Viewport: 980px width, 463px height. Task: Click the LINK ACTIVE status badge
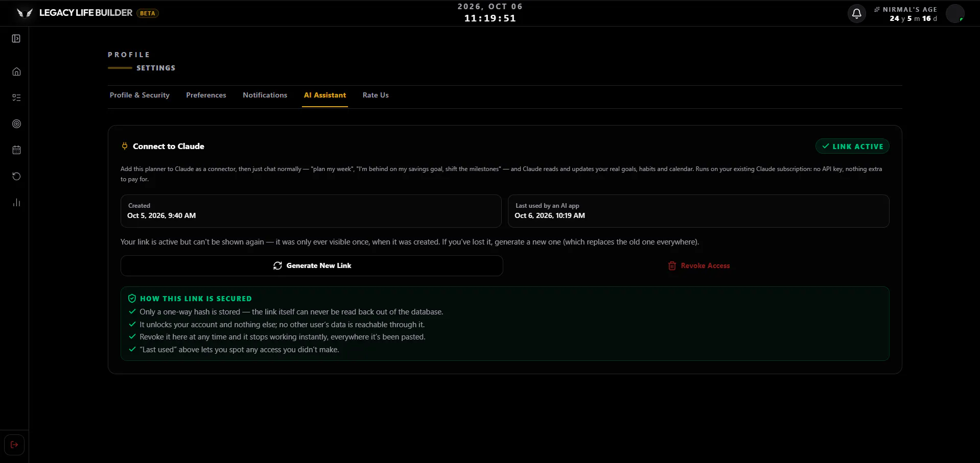852,147
